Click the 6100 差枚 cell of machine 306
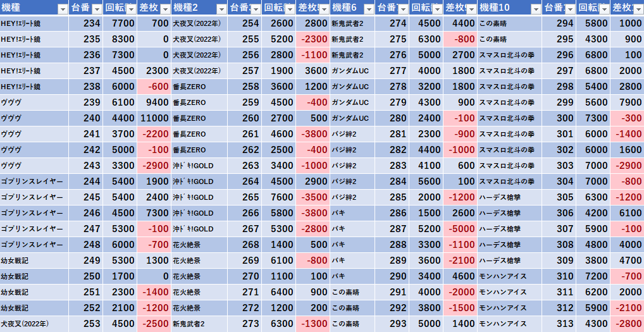Image resolution: width=644 pixels, height=332 pixels. coord(627,213)
